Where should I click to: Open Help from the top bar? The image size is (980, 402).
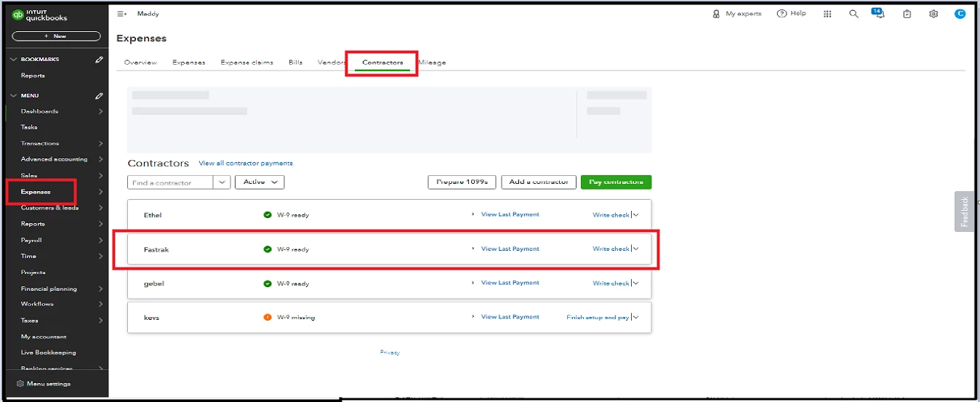click(792, 14)
